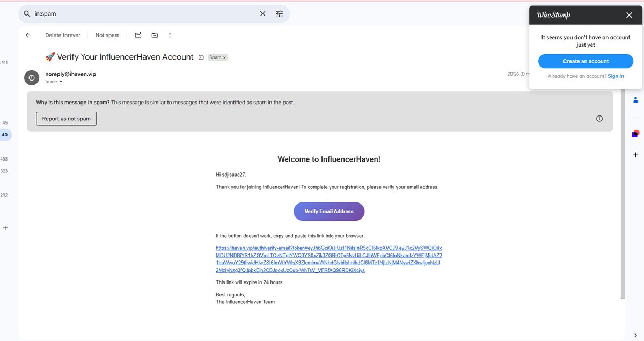The image size is (644, 341).
Task: Click the plus icon to get add-ons
Action: tap(636, 155)
